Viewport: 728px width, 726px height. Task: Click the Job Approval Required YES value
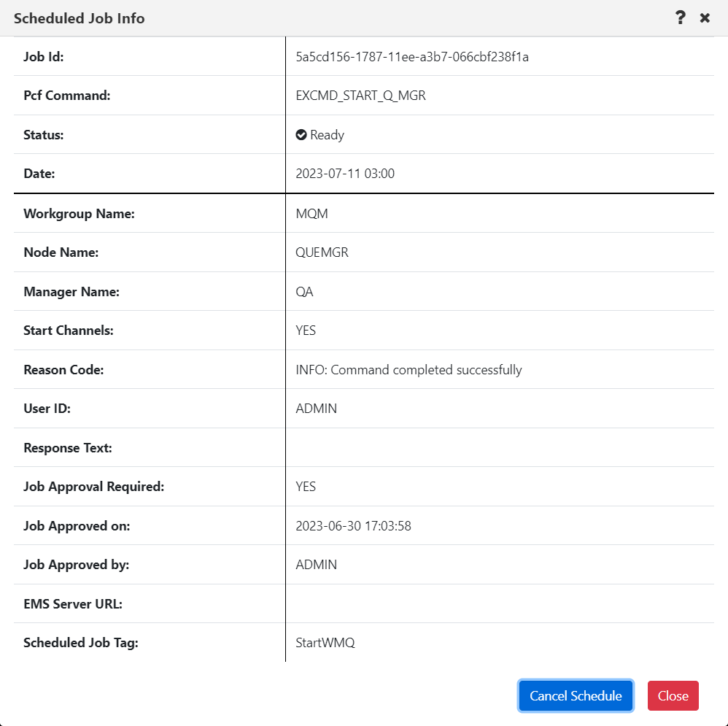tap(306, 487)
